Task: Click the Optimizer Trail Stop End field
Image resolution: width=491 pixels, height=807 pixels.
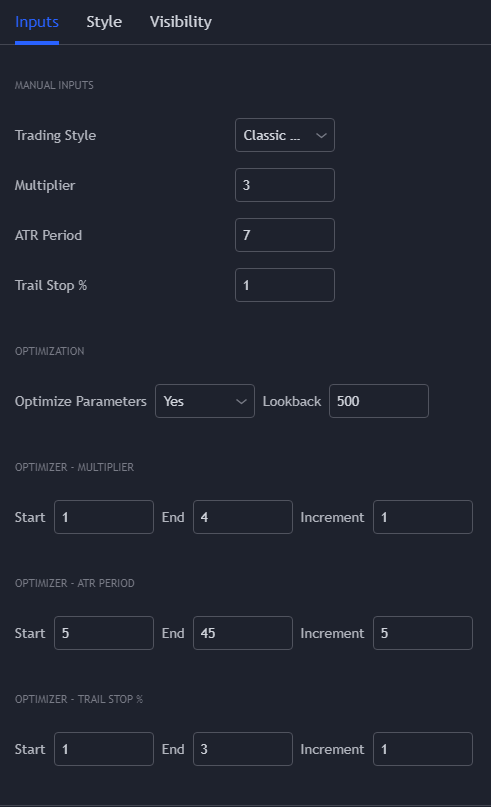Action: coord(243,749)
